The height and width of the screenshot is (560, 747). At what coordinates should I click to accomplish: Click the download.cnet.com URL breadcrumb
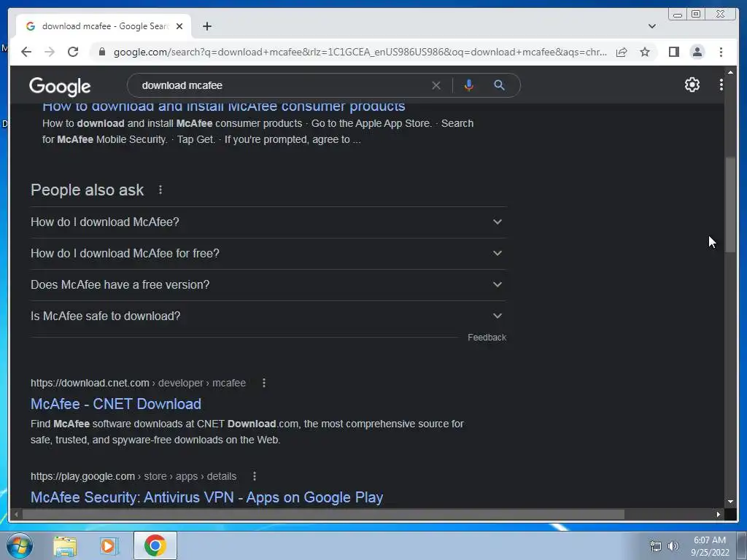tap(138, 383)
